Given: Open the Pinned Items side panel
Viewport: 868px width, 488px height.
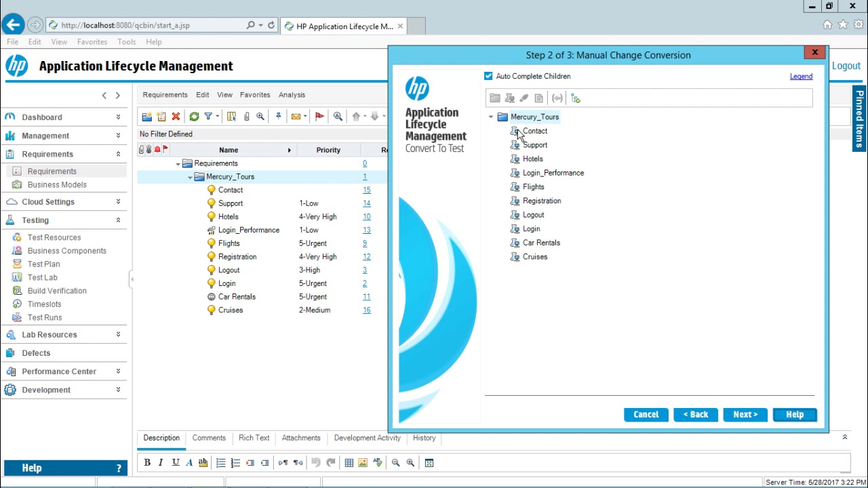Looking at the screenshot, I should tap(859, 119).
